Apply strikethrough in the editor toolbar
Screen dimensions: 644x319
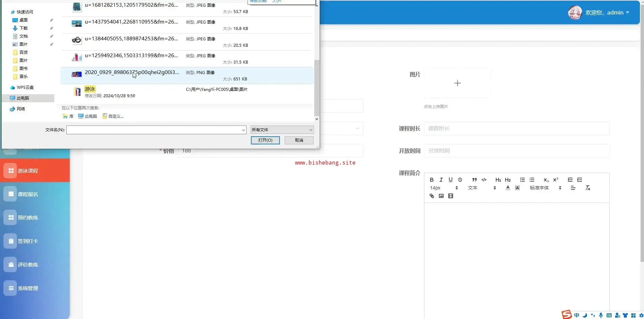pyautogui.click(x=460, y=180)
